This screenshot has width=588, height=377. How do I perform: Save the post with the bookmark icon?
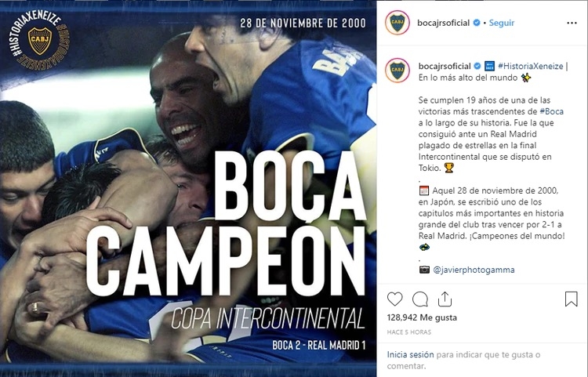(x=571, y=299)
